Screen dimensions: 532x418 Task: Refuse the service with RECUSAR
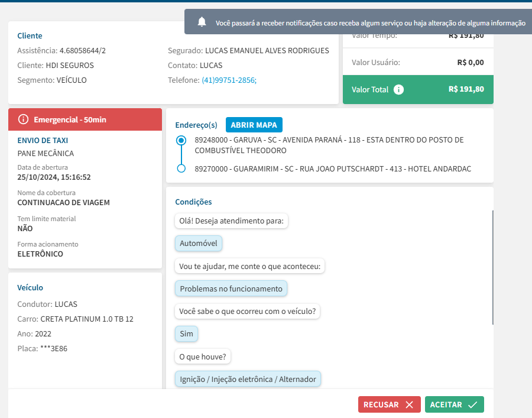tap(389, 404)
